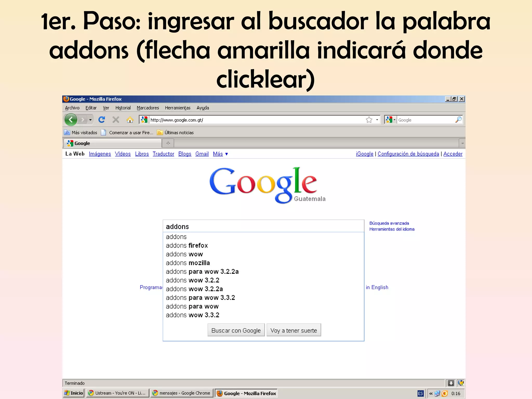Viewport: 532px width, 399px height.
Task: Go to the Home page icon
Action: [x=130, y=120]
